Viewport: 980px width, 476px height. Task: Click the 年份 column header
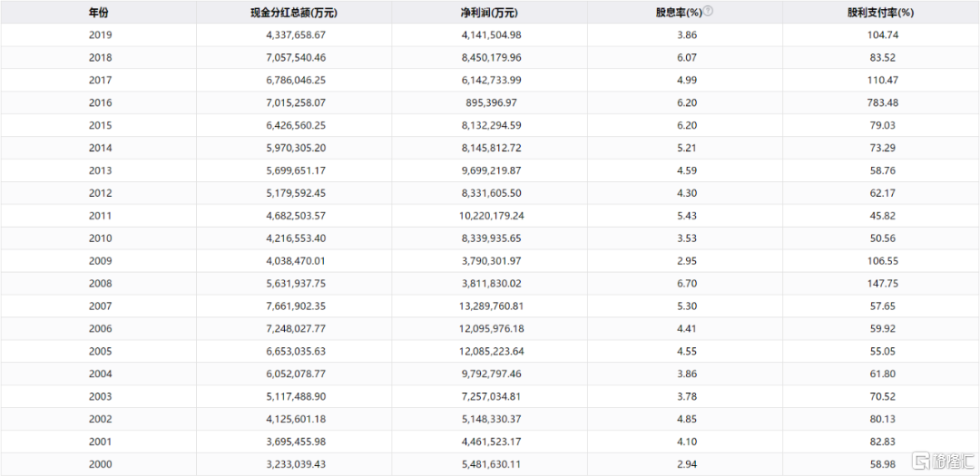(x=99, y=13)
